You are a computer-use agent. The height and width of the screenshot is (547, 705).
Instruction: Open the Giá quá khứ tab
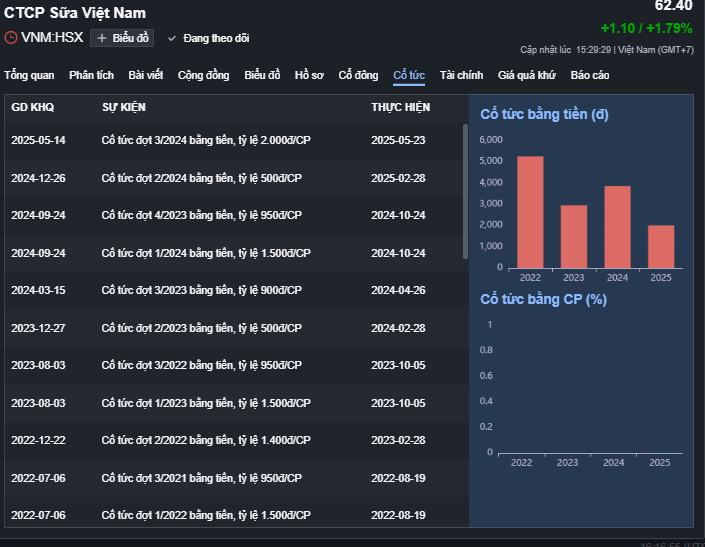click(x=527, y=76)
